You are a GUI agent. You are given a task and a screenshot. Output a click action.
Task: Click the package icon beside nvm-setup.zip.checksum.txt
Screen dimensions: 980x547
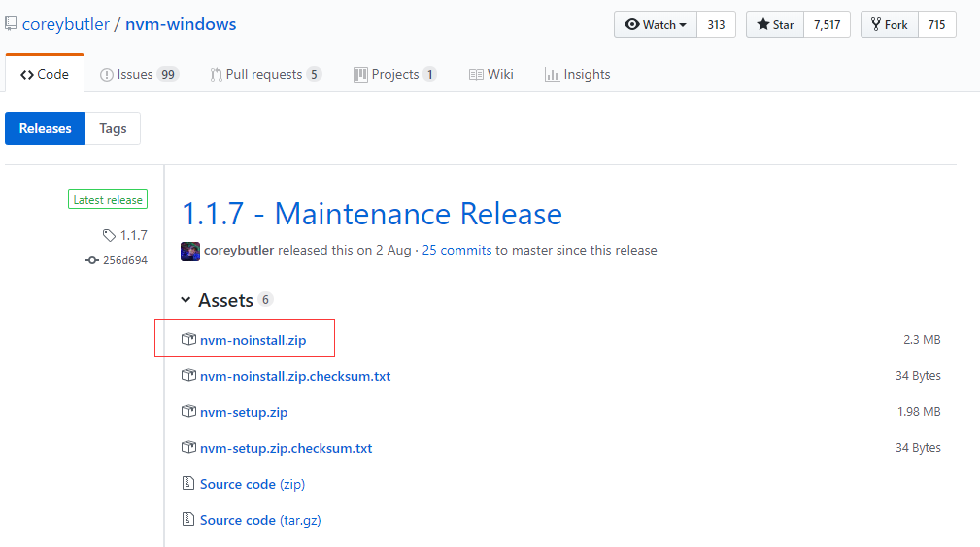pyautogui.click(x=188, y=447)
